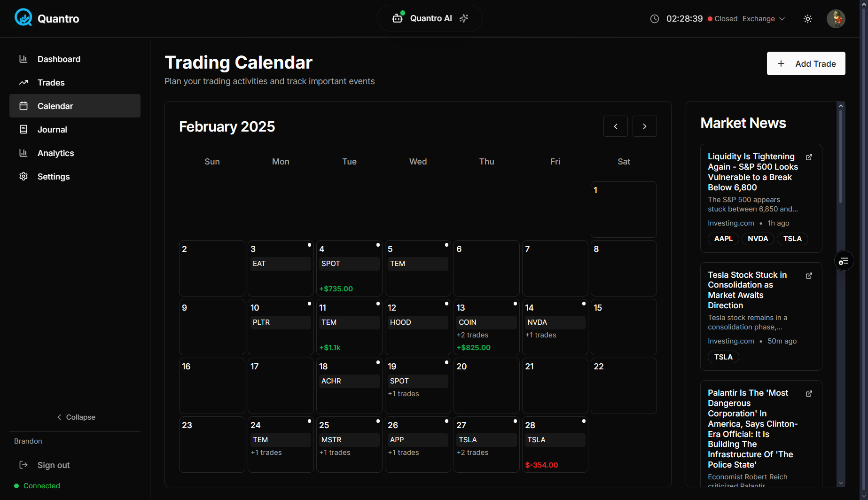Open the Journal section
Screen dimensions: 868x500
click(x=75, y=129)
